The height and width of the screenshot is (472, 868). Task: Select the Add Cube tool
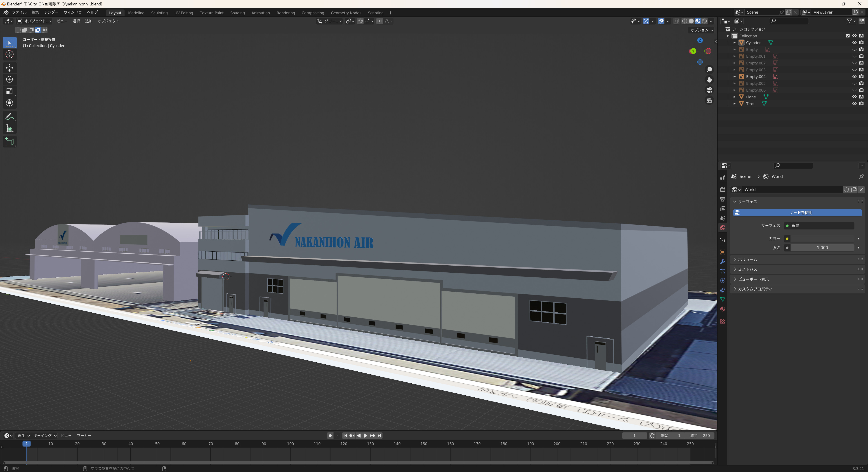point(9,142)
